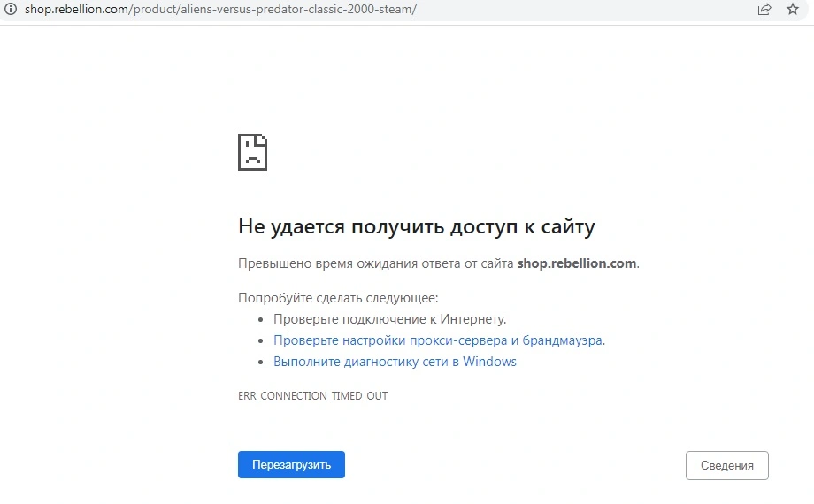Click the ERR_CONNECTION_TIMED_OUT error code text
Screen dimensions: 814x504
coord(312,396)
